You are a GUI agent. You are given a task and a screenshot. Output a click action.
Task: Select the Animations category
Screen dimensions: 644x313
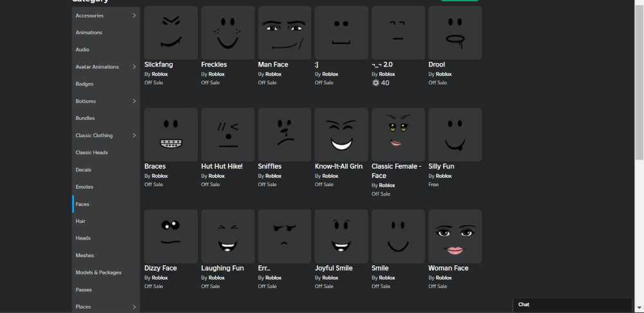click(106, 32)
